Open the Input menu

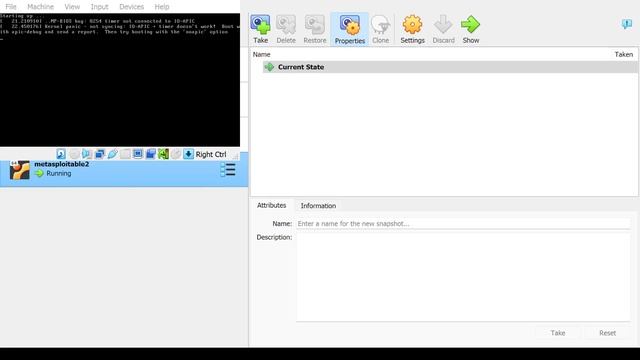tap(99, 7)
